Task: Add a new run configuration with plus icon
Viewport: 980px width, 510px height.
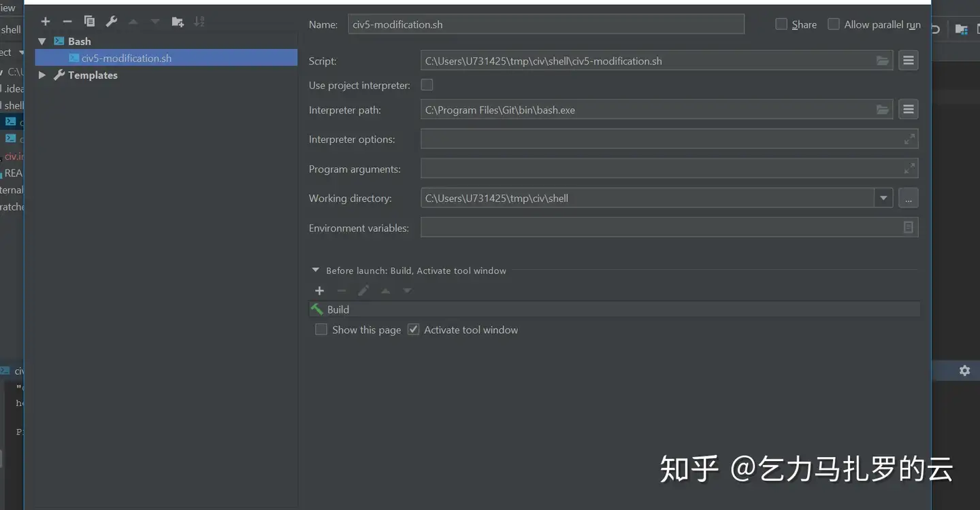Action: tap(46, 21)
